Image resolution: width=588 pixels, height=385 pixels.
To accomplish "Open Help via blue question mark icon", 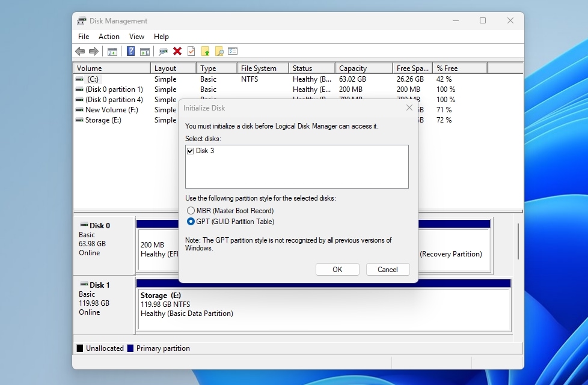I will [130, 51].
